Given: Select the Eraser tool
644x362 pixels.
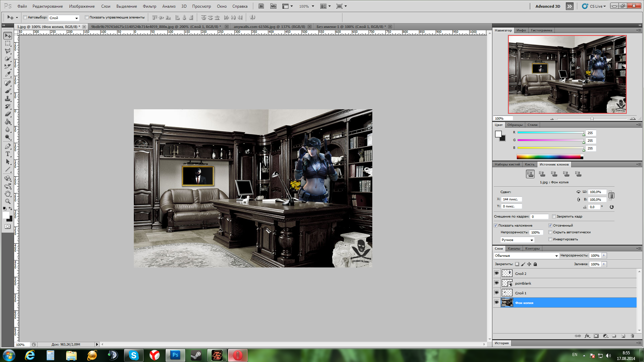Looking at the screenshot, I should click(8, 114).
